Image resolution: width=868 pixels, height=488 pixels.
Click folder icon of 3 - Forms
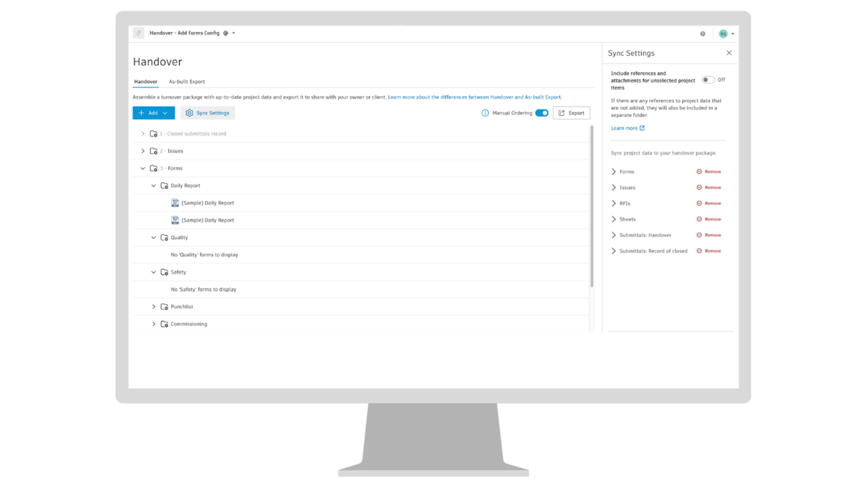154,168
